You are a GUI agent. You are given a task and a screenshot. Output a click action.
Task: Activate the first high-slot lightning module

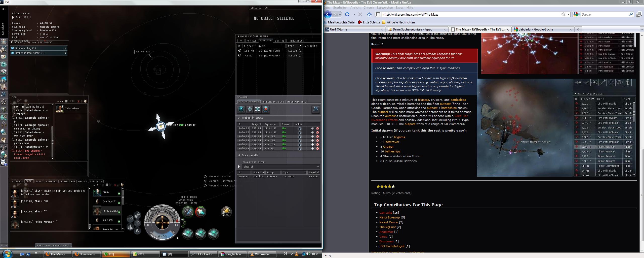pos(188,212)
